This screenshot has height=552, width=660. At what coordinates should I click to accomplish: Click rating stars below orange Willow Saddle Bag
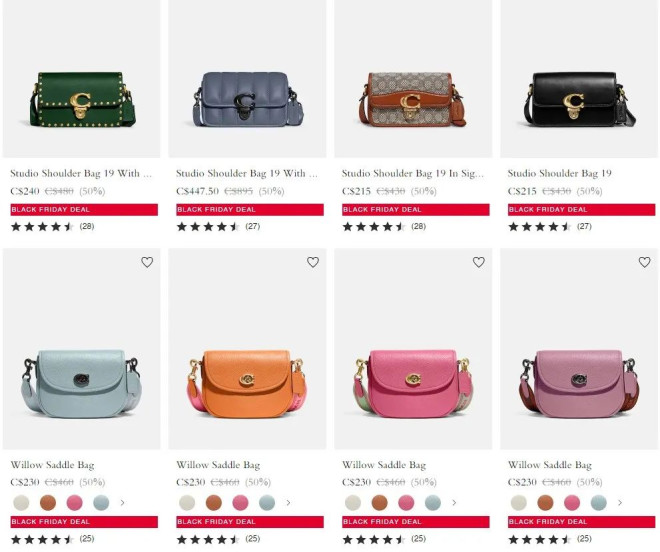(x=208, y=539)
